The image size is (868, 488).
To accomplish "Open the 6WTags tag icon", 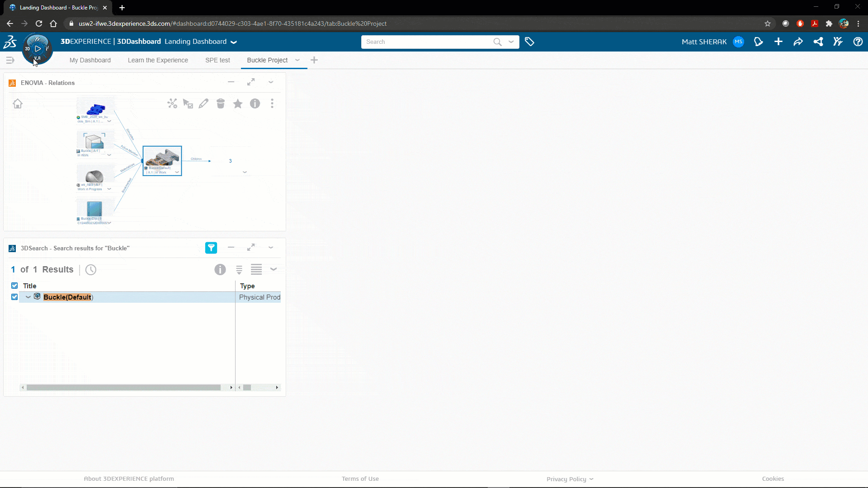I will [529, 42].
